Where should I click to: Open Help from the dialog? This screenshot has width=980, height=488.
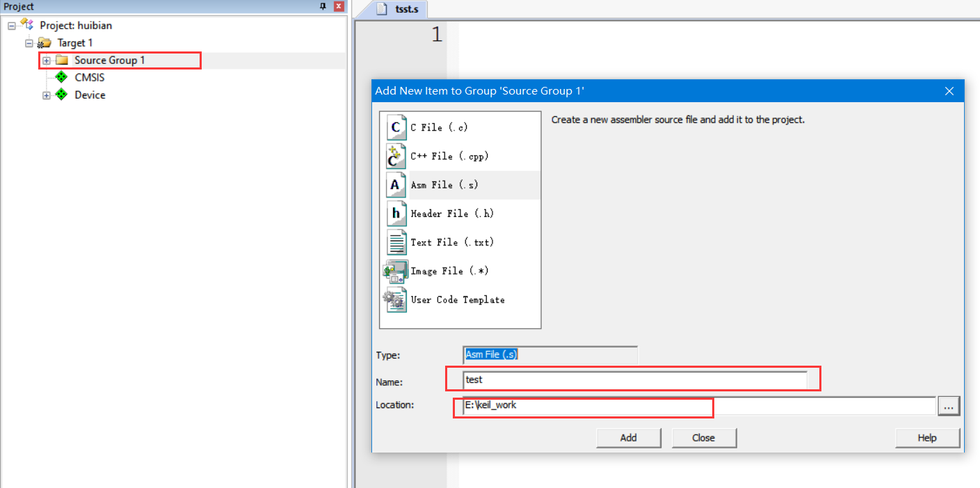(x=927, y=438)
